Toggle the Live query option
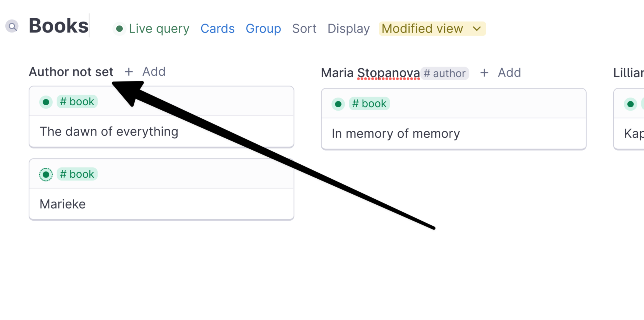644x320 pixels. point(151,29)
